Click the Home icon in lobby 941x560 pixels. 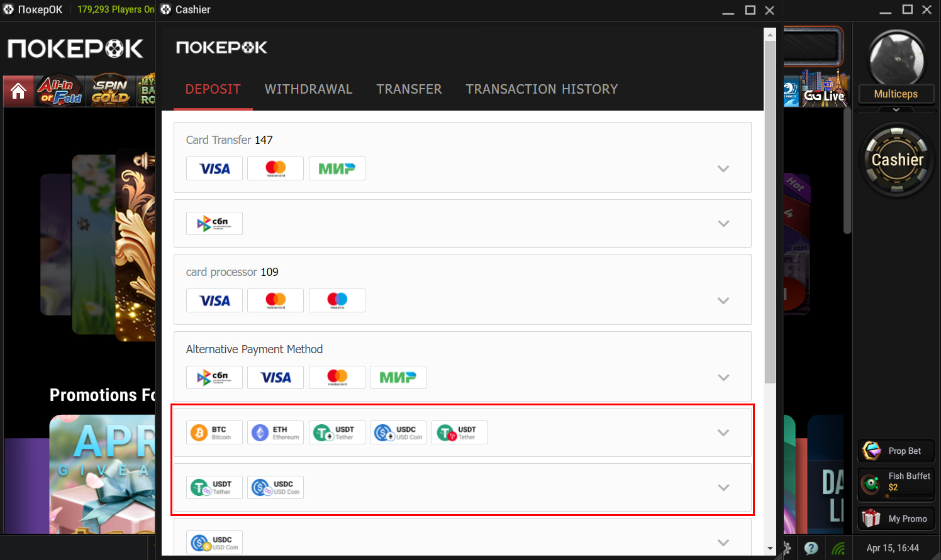18,91
